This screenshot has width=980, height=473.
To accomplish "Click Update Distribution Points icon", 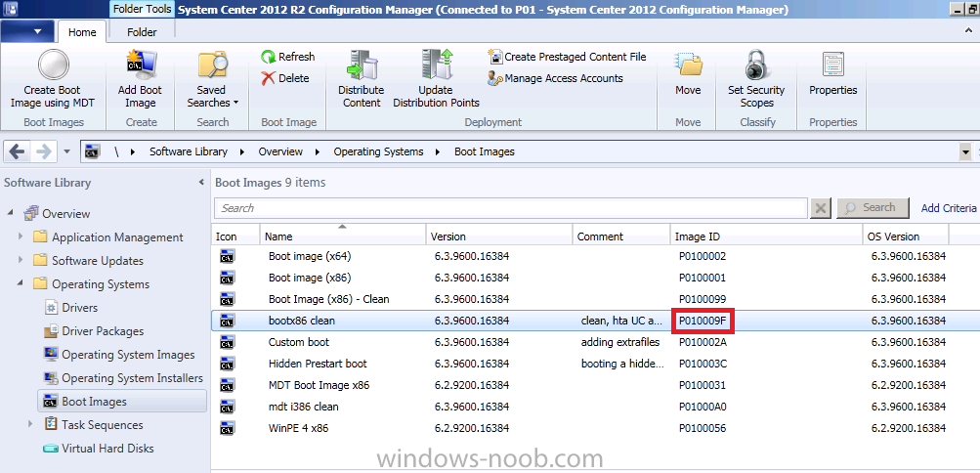I will 436,64.
